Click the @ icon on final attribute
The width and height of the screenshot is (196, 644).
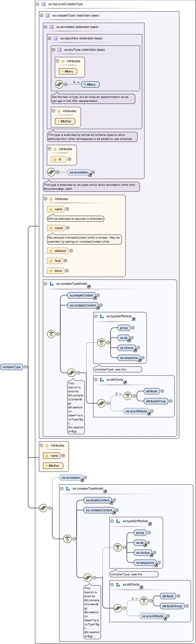pos(51,261)
